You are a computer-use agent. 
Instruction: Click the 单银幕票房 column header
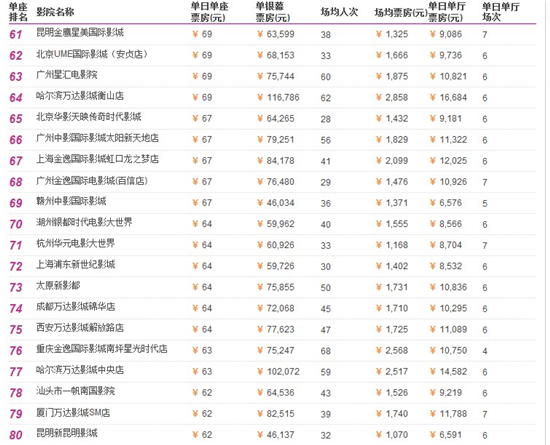[x=273, y=12]
